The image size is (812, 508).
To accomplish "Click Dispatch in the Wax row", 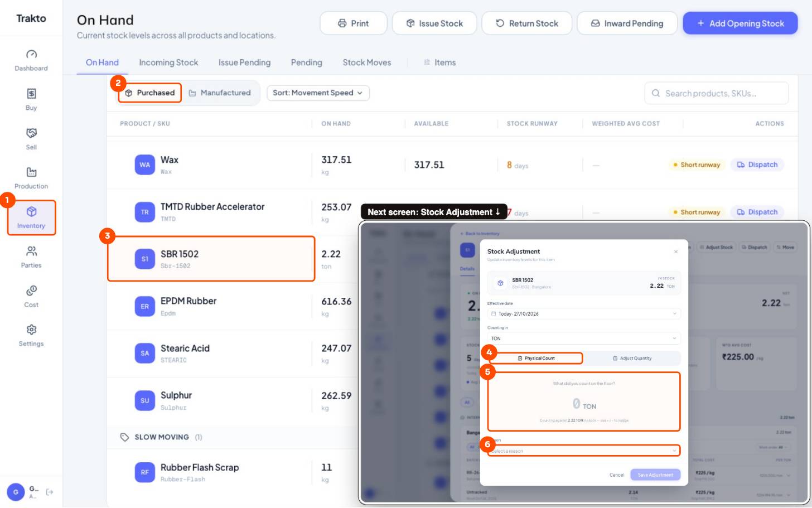I will click(x=757, y=165).
